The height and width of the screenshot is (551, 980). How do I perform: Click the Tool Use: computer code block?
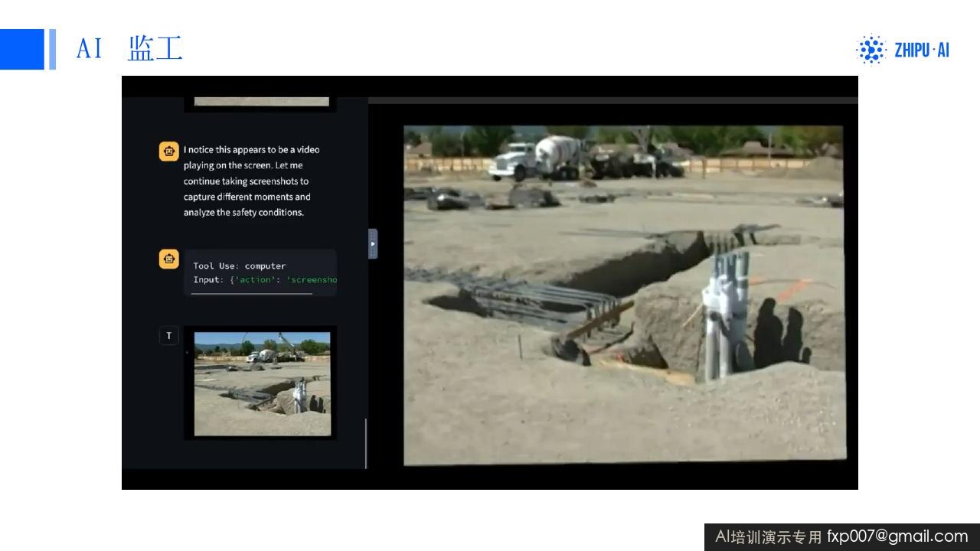pyautogui.click(x=260, y=272)
